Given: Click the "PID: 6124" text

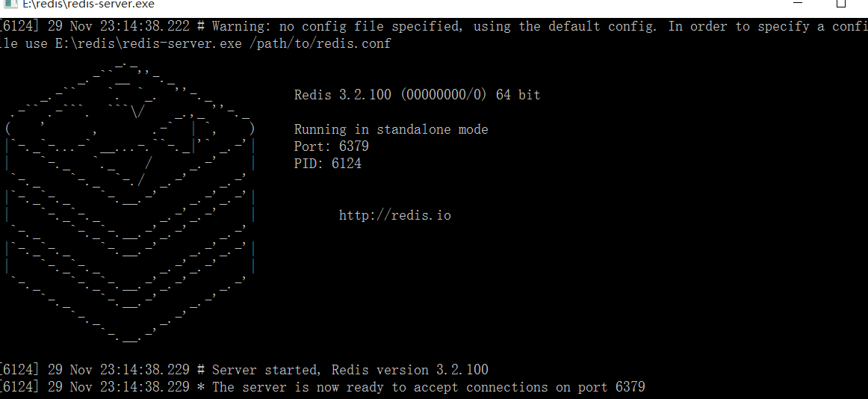Looking at the screenshot, I should tap(327, 164).
